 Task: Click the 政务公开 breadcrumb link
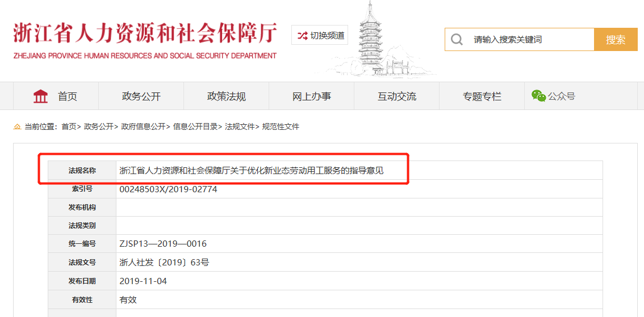coord(98,126)
